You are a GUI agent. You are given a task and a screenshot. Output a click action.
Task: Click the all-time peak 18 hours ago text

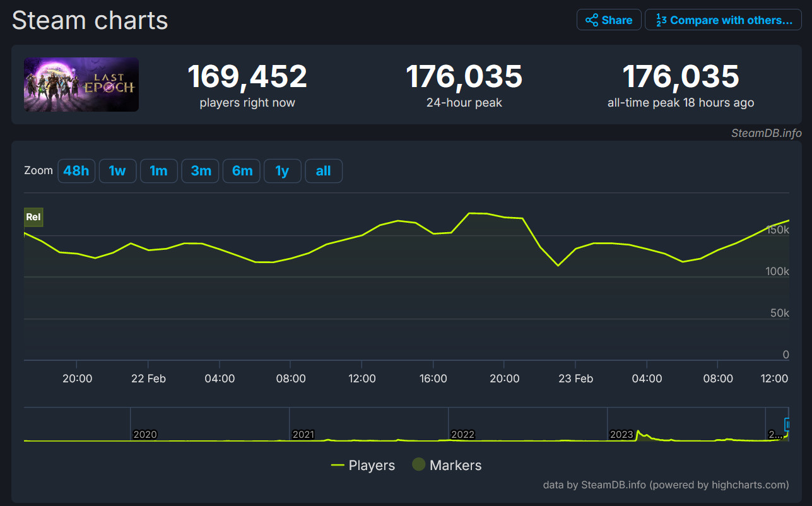click(x=681, y=102)
